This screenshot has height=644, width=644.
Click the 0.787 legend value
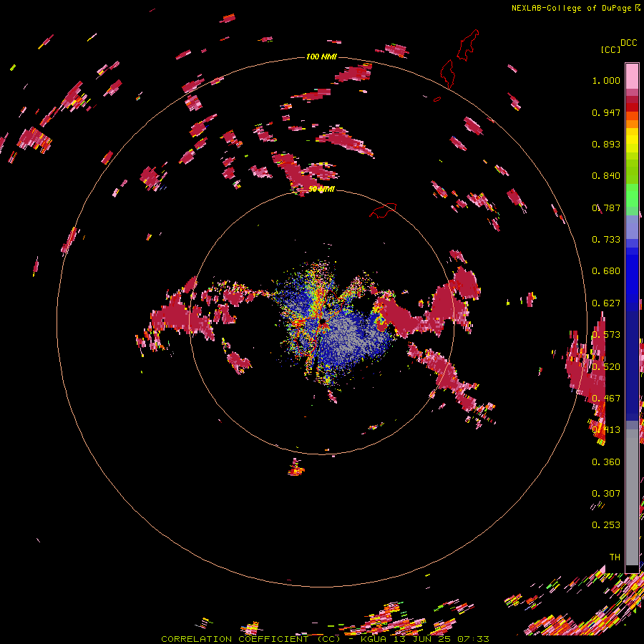pyautogui.click(x=606, y=208)
